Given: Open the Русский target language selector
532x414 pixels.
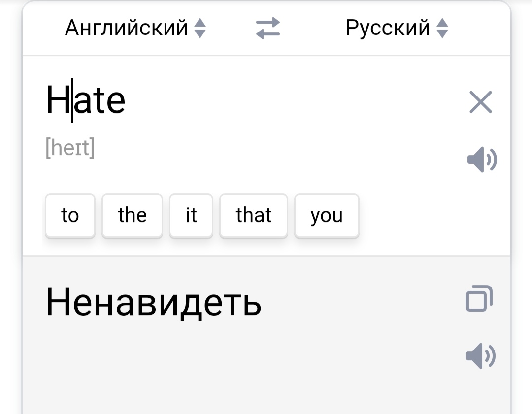Looking at the screenshot, I should (388, 28).
